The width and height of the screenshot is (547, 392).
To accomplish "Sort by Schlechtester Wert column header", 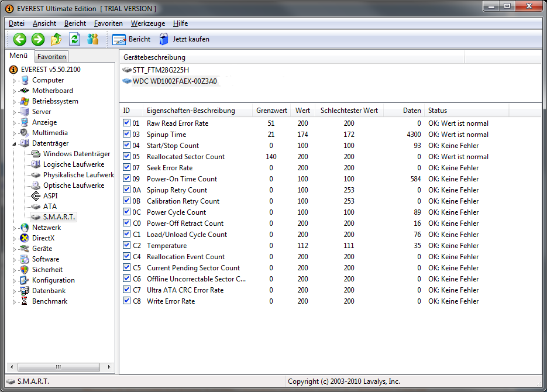I will tap(349, 111).
